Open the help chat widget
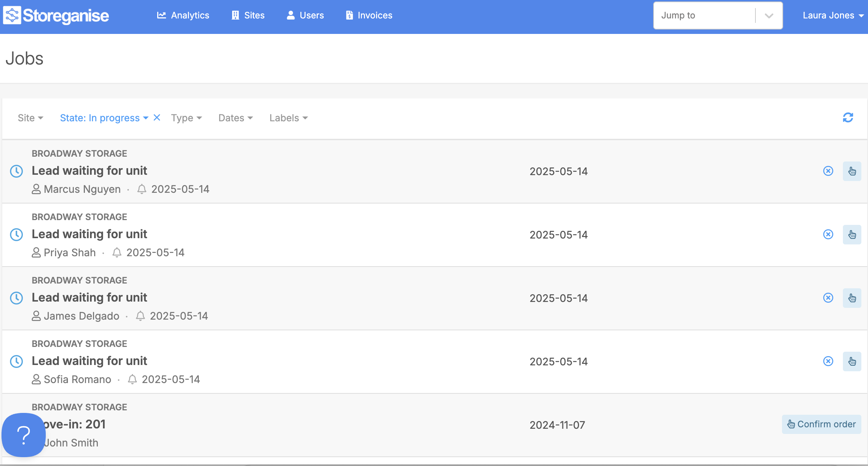This screenshot has width=868, height=466. 24,435
